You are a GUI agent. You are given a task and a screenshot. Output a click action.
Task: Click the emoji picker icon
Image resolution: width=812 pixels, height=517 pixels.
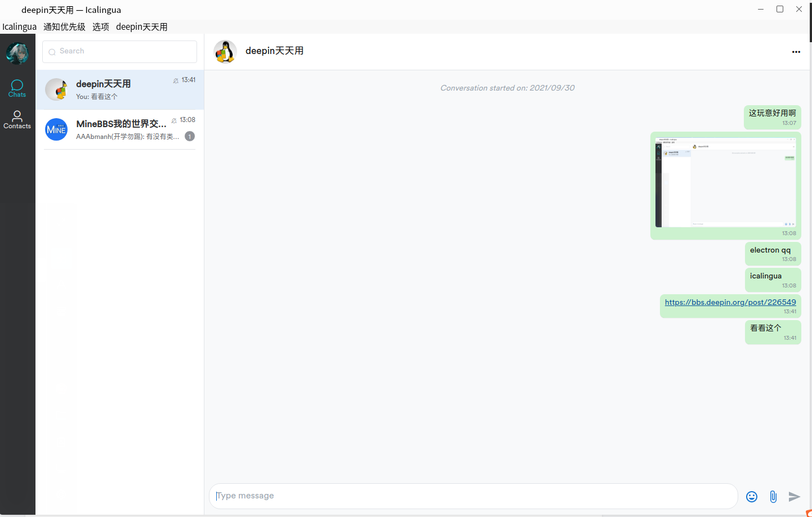point(752,496)
